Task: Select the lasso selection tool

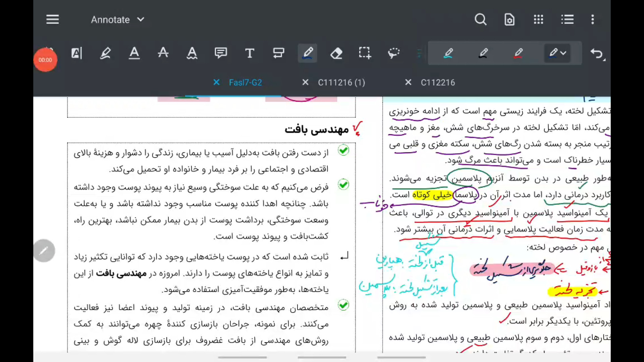Action: pos(394,53)
